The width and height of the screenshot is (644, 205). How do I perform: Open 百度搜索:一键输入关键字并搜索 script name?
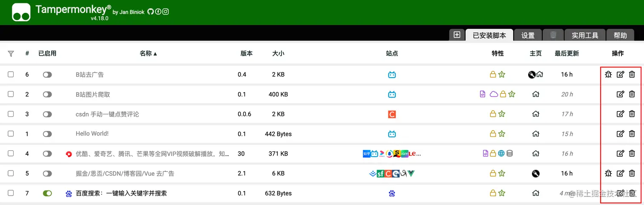121,193
